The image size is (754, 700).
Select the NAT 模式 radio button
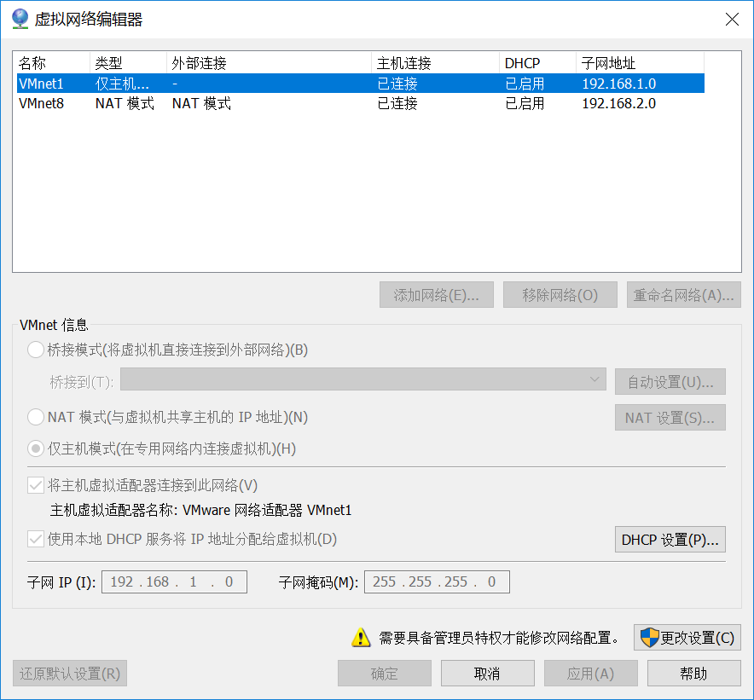click(x=34, y=417)
